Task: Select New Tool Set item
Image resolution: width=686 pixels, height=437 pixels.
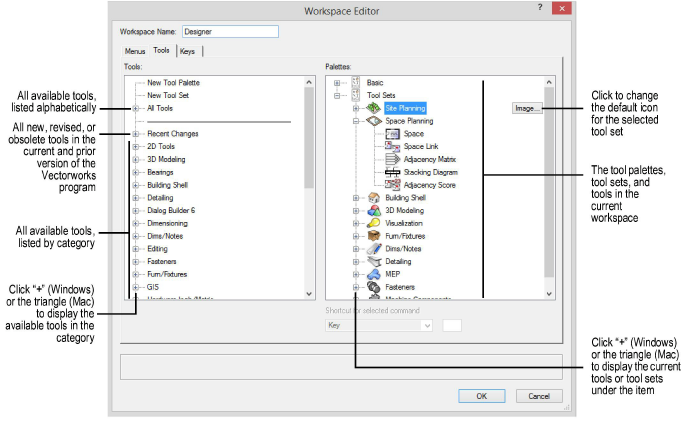Action: tap(168, 95)
